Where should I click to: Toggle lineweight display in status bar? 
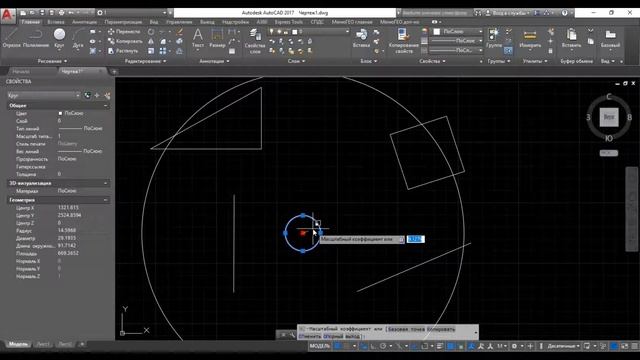pyautogui.click(x=440, y=346)
